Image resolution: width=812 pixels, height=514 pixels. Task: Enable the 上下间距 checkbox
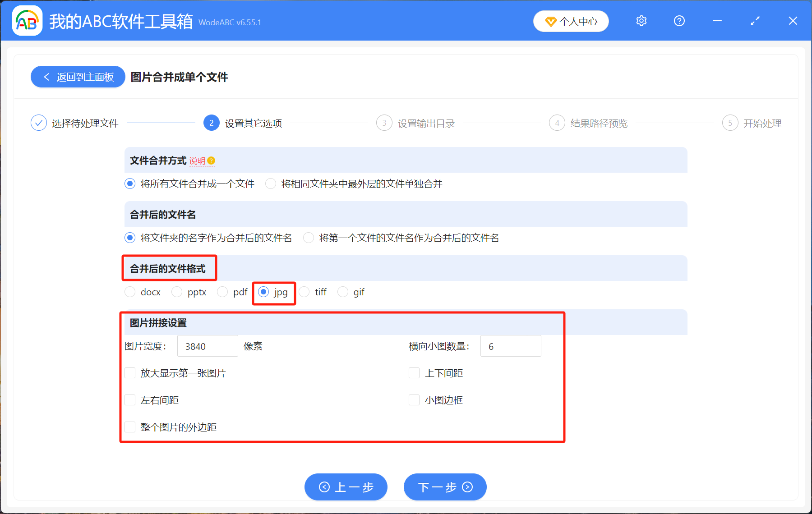pyautogui.click(x=414, y=373)
